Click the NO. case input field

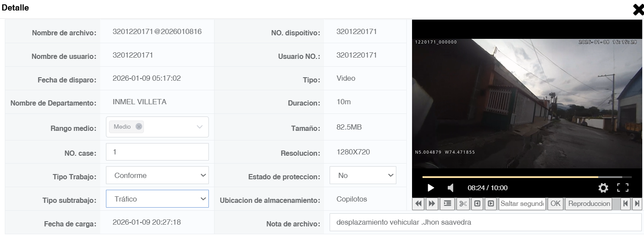coord(157,152)
